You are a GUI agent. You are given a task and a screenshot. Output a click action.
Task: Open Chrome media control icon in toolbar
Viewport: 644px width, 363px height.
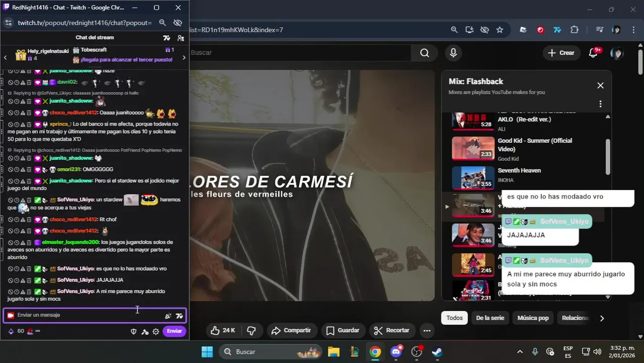[599, 30]
